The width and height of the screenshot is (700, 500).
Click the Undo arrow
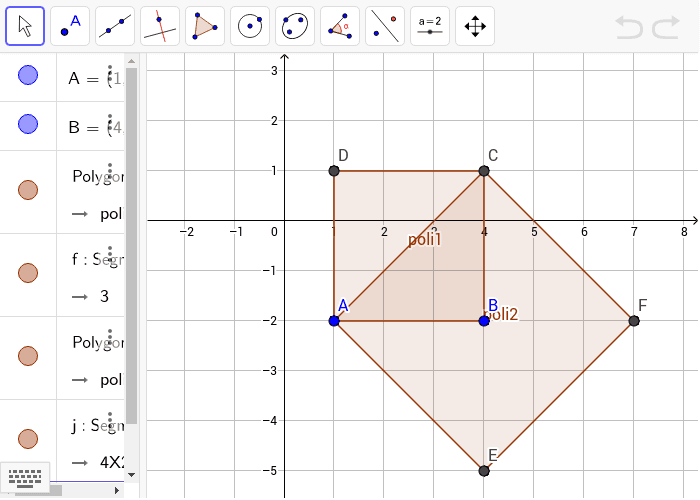(629, 27)
